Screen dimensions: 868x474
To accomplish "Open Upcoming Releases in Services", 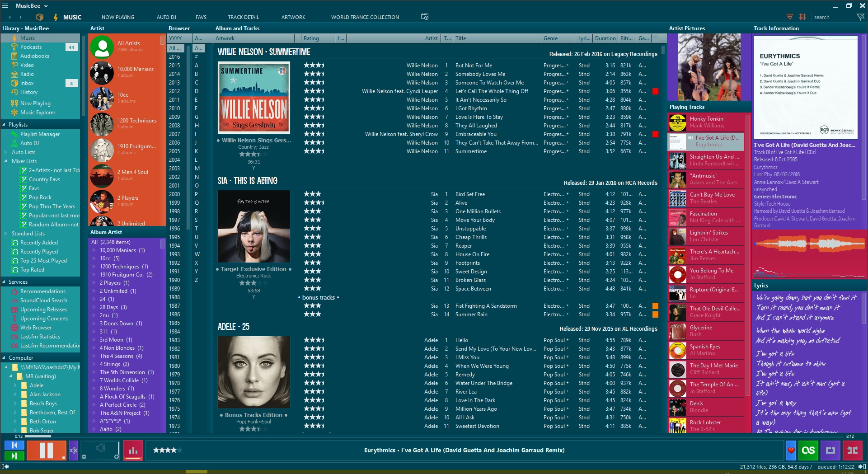I will pos(43,310).
